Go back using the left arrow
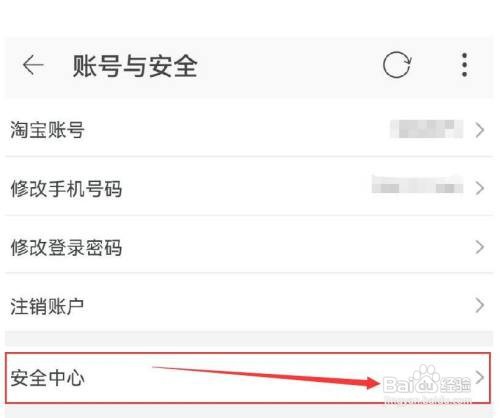This screenshot has width=500, height=418. click(x=33, y=65)
